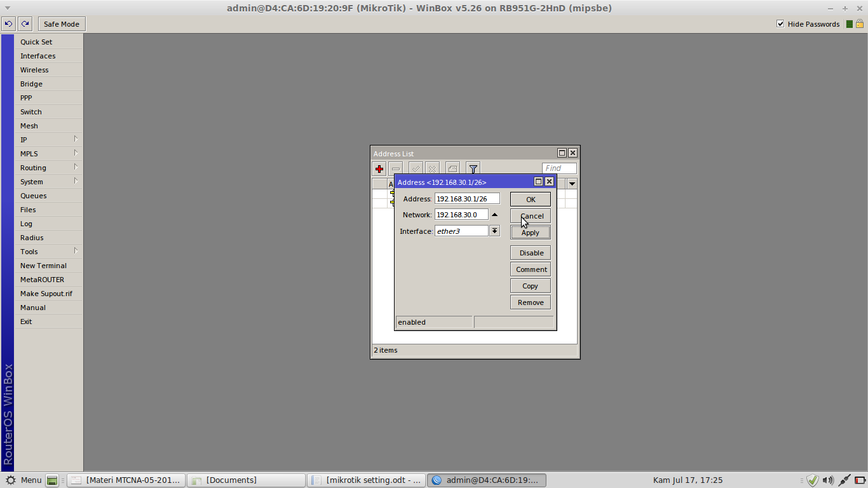The image size is (868, 488).
Task: Click the minus Remove icon in Address List toolbar
Action: coord(396,169)
